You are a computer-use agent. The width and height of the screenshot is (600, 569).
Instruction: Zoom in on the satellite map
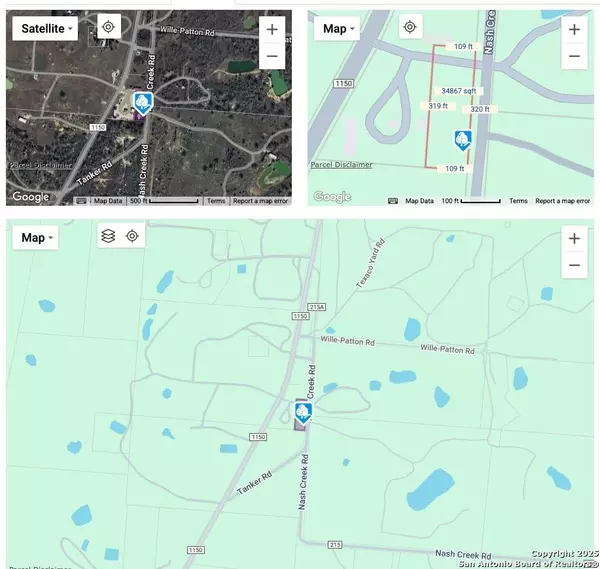tap(272, 29)
